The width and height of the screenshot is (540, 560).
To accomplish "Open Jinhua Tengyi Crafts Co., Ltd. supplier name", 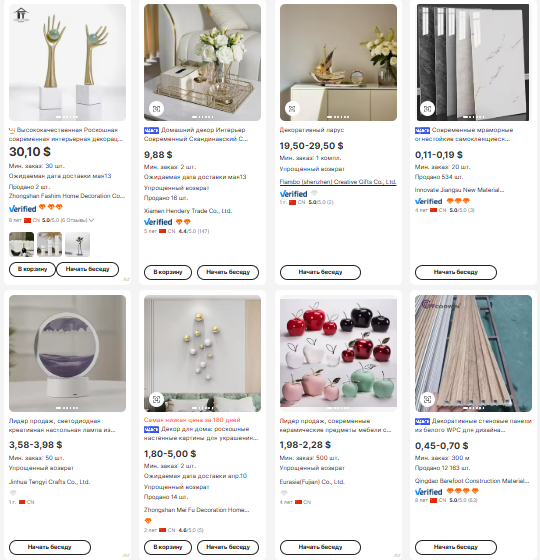I will click(x=49, y=482).
